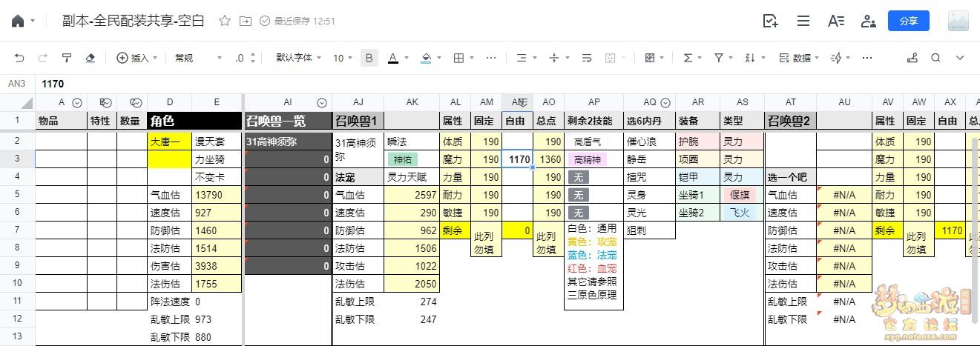The height and width of the screenshot is (346, 980).
Task: Click the task checklist icon
Action: 771,21
